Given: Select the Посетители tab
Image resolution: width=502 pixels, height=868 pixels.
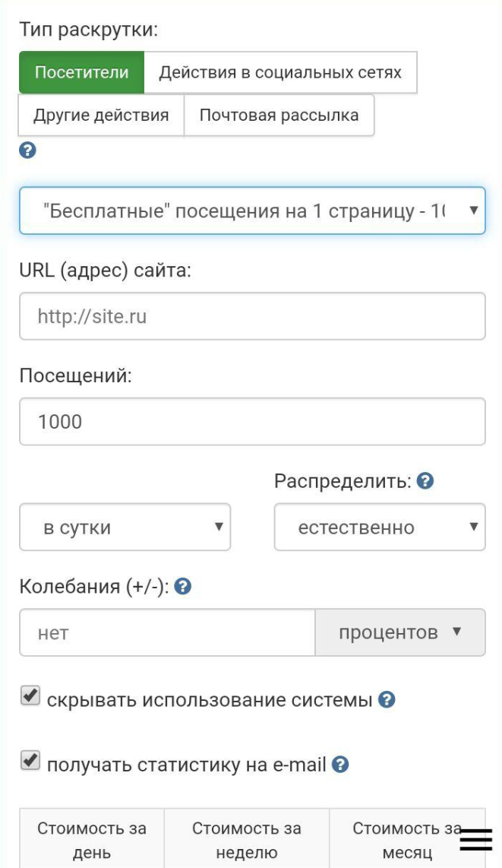Looking at the screenshot, I should [81, 73].
